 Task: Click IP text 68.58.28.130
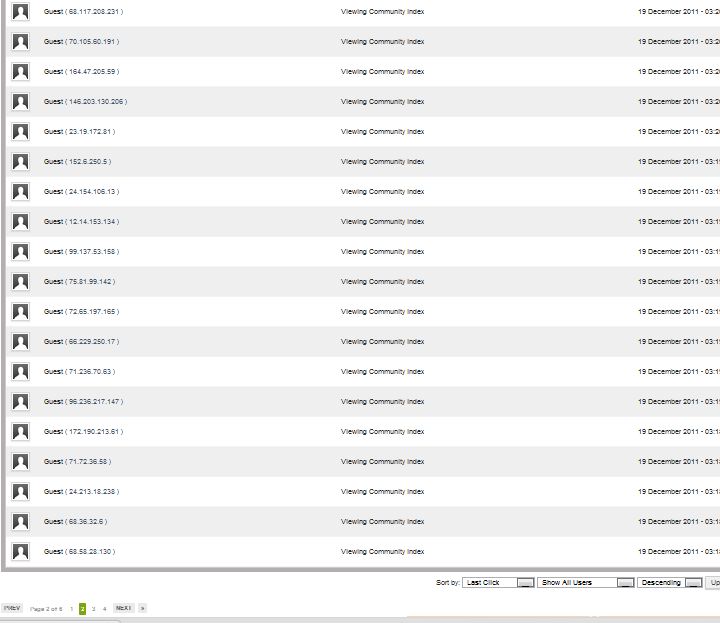(90, 551)
